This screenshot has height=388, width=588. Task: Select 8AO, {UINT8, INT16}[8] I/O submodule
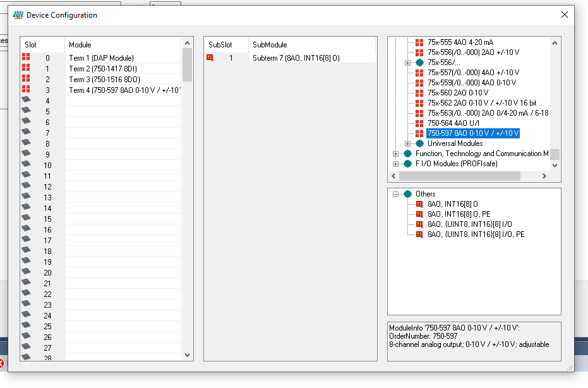coord(469,224)
